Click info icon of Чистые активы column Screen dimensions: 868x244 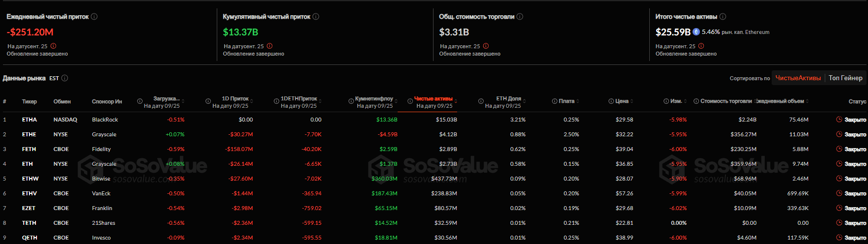(410, 101)
